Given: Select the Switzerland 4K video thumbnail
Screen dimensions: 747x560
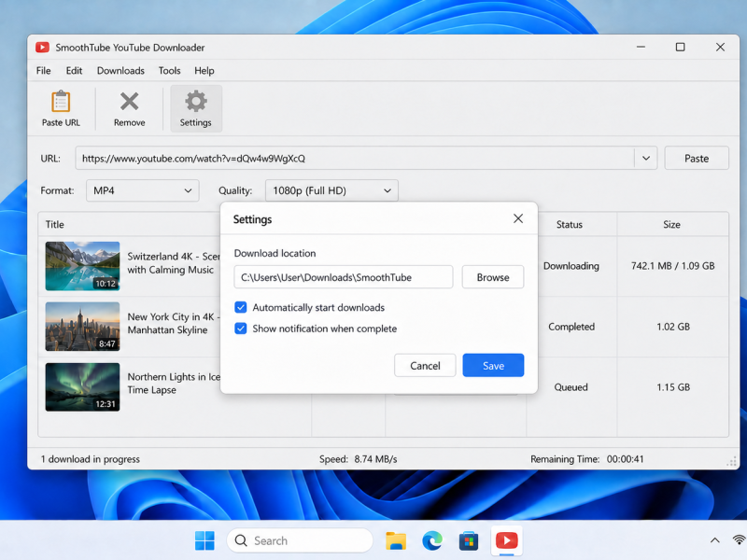Looking at the screenshot, I should pyautogui.click(x=82, y=266).
